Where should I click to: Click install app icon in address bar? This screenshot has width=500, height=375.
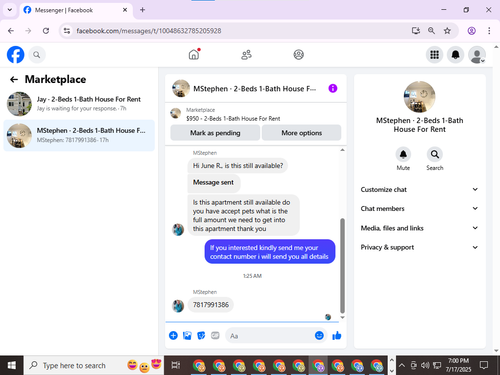click(x=415, y=31)
